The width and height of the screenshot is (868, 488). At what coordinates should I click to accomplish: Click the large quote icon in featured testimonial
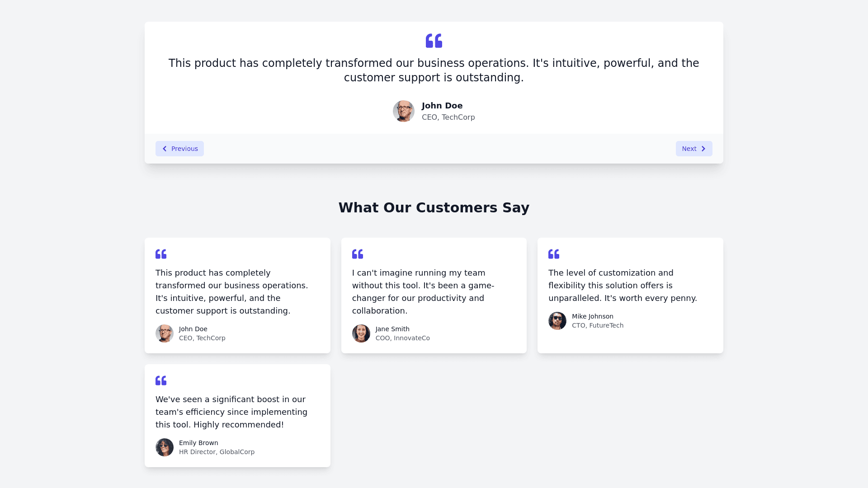coord(434,41)
